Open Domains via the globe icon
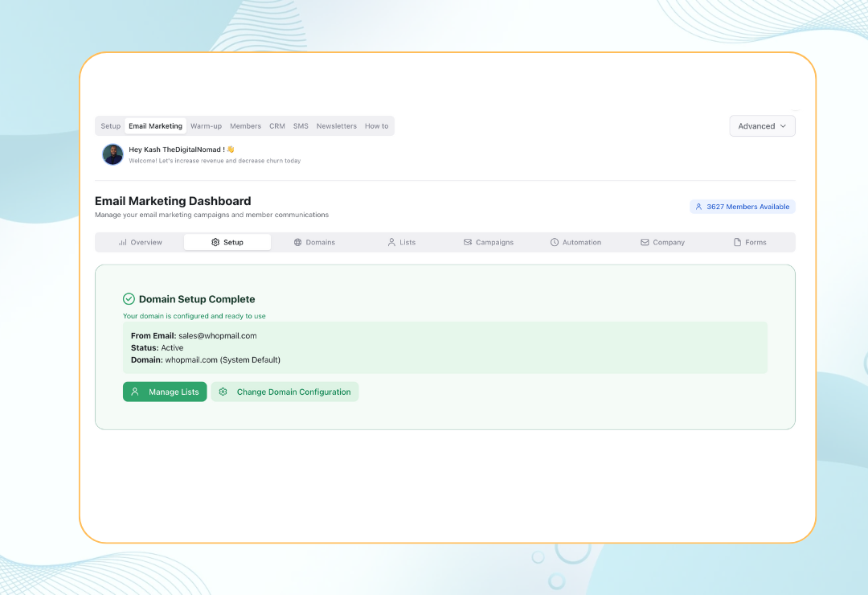The width and height of the screenshot is (868, 595). [297, 242]
